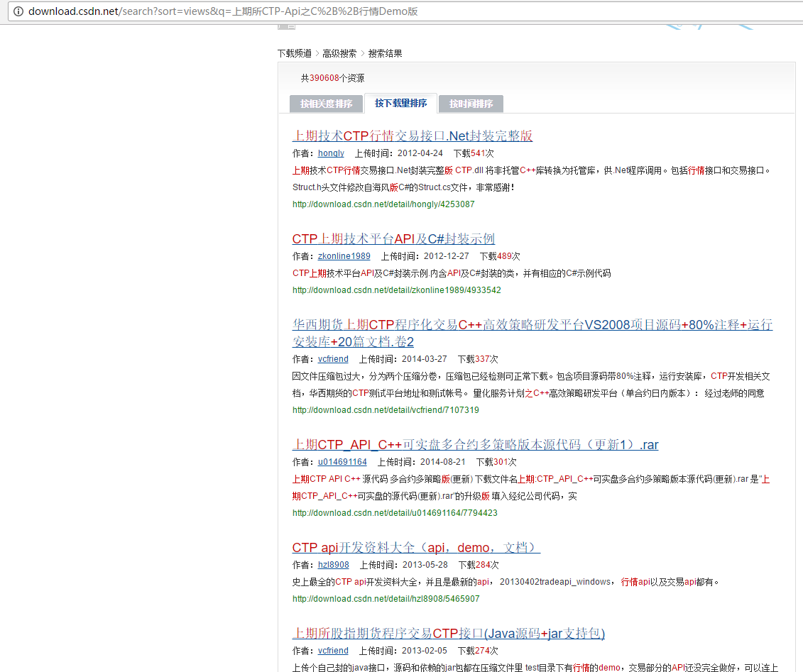
Task: View author vcfriend's profile page
Action: tap(333, 359)
